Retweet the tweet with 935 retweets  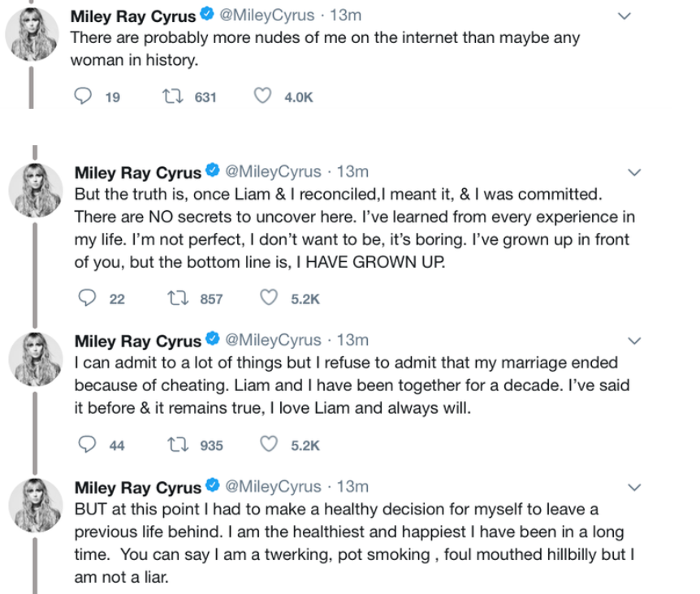(x=174, y=444)
